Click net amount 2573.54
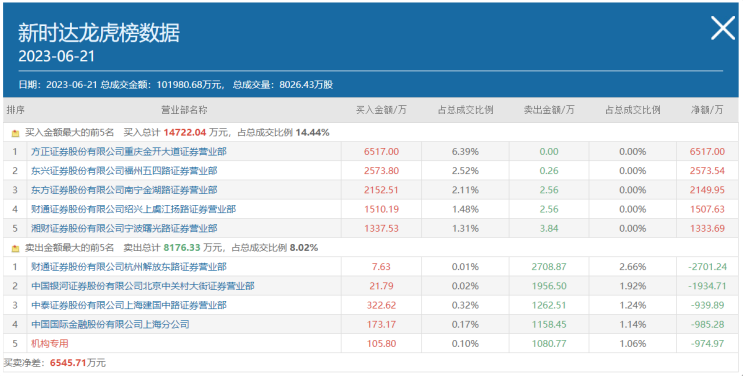The height and width of the screenshot is (377, 744). point(707,171)
